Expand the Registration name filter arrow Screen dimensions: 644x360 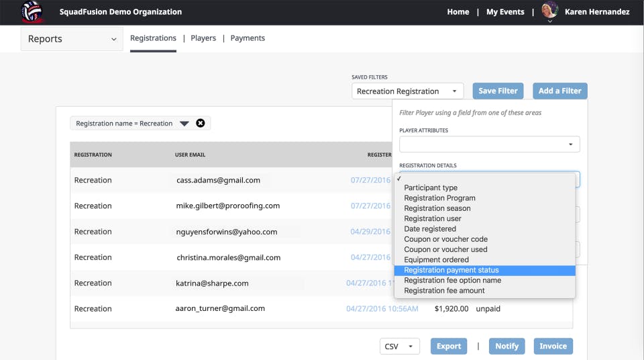184,124
